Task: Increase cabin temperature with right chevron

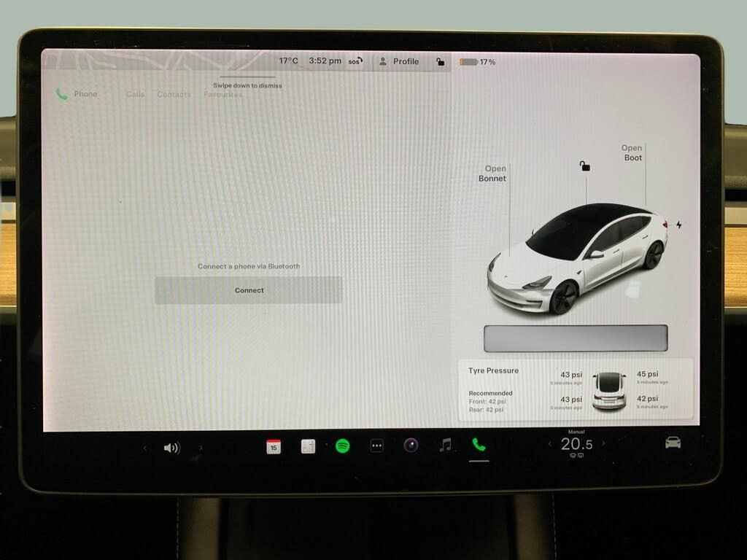Action: click(x=603, y=443)
